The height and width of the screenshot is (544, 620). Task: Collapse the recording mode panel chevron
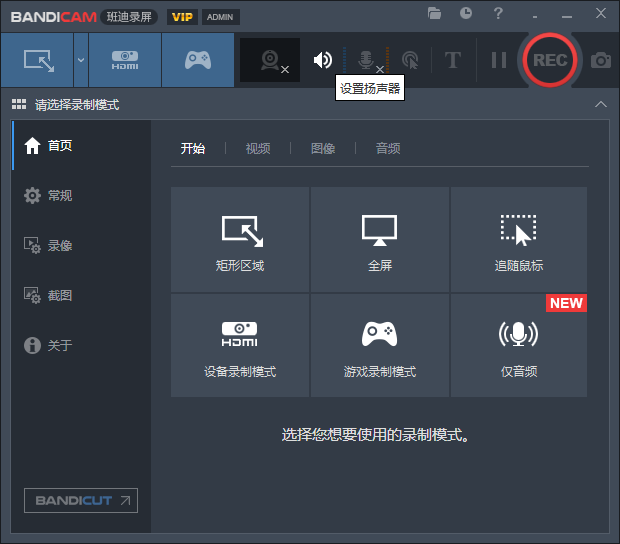pyautogui.click(x=601, y=104)
